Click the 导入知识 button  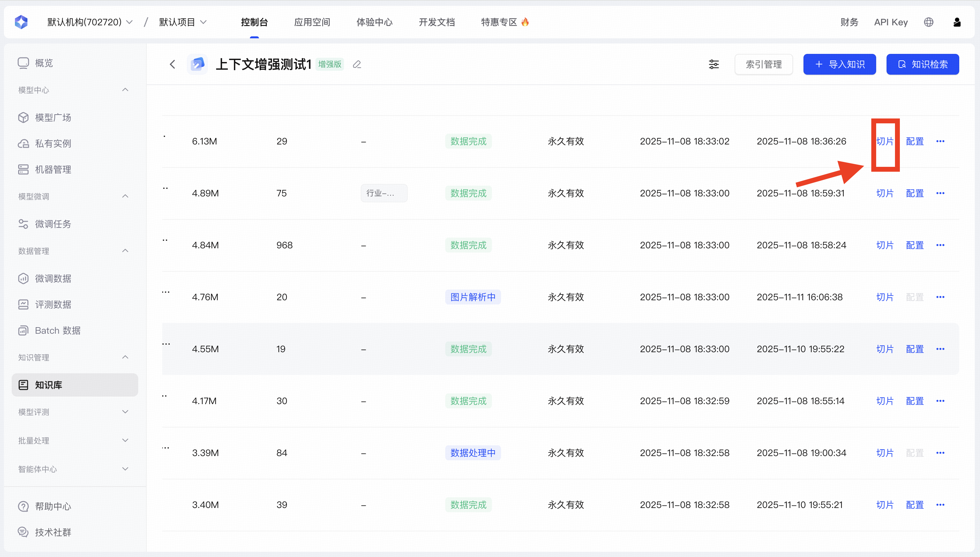[x=839, y=64]
